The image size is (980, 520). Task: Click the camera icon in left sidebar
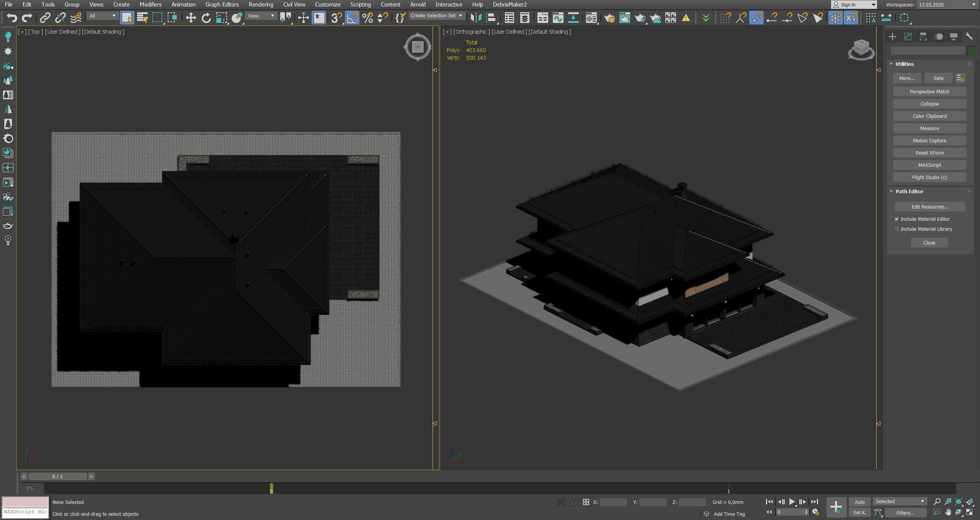tap(8, 66)
